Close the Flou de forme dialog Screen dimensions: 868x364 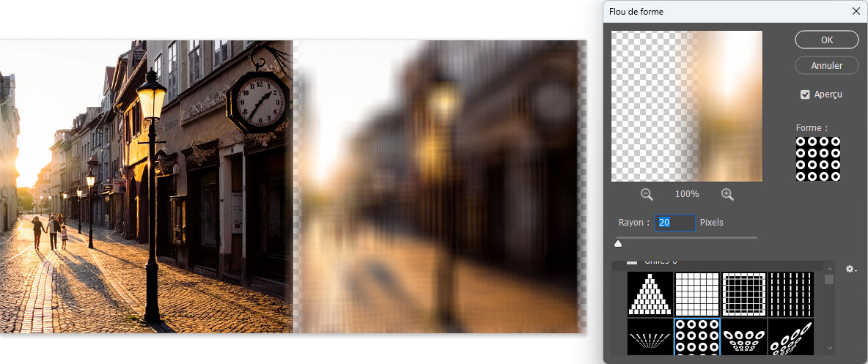(856, 11)
